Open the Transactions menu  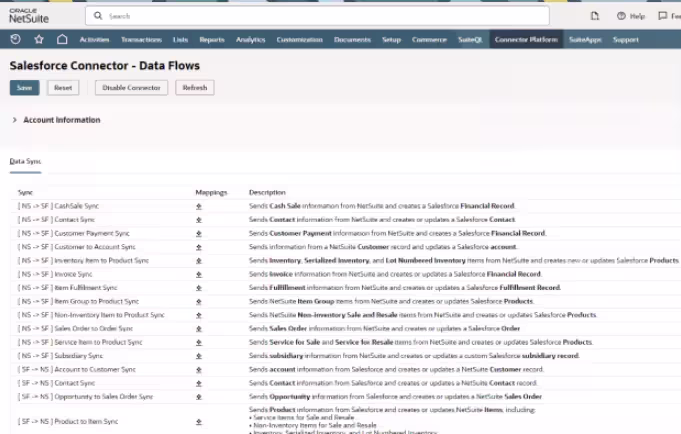tap(141, 40)
